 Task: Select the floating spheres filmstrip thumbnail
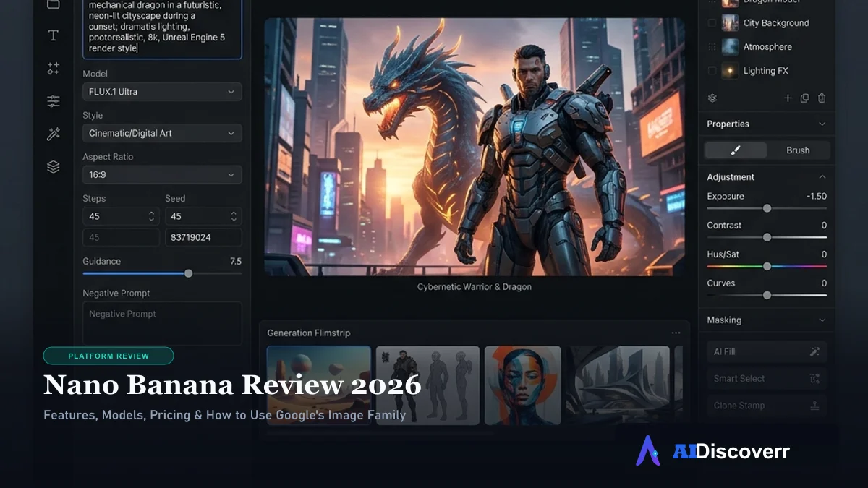pos(319,384)
